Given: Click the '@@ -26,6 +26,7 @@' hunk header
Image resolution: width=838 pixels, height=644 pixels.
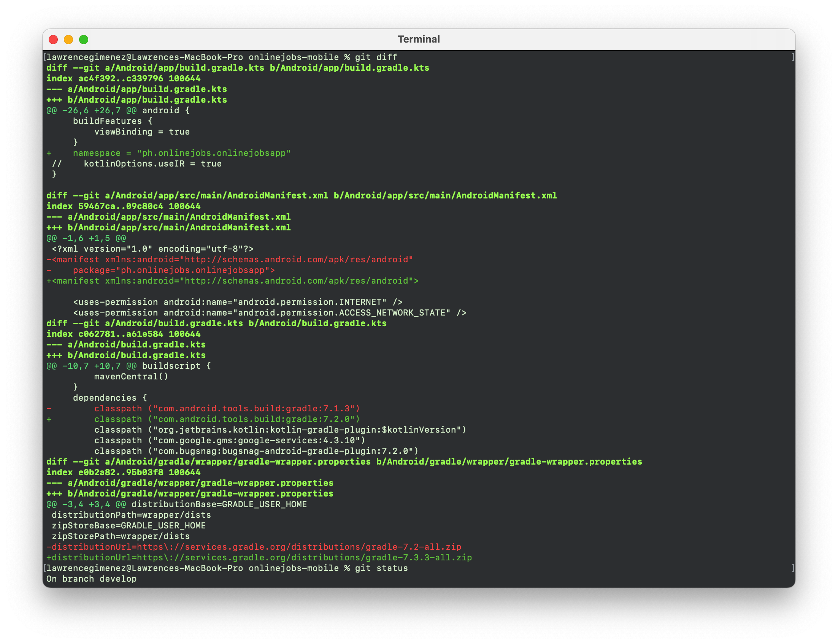Looking at the screenshot, I should click(x=91, y=110).
